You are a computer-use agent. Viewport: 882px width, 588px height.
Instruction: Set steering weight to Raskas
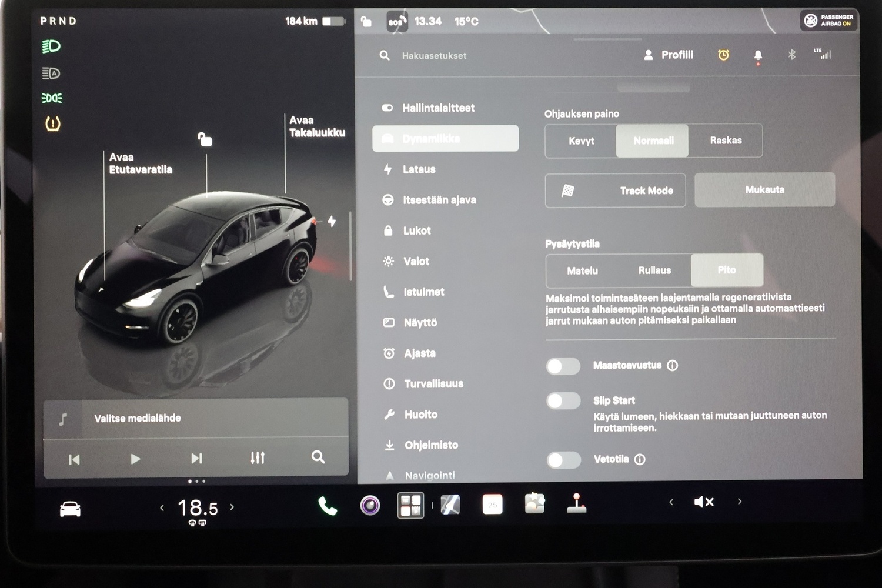click(x=726, y=141)
